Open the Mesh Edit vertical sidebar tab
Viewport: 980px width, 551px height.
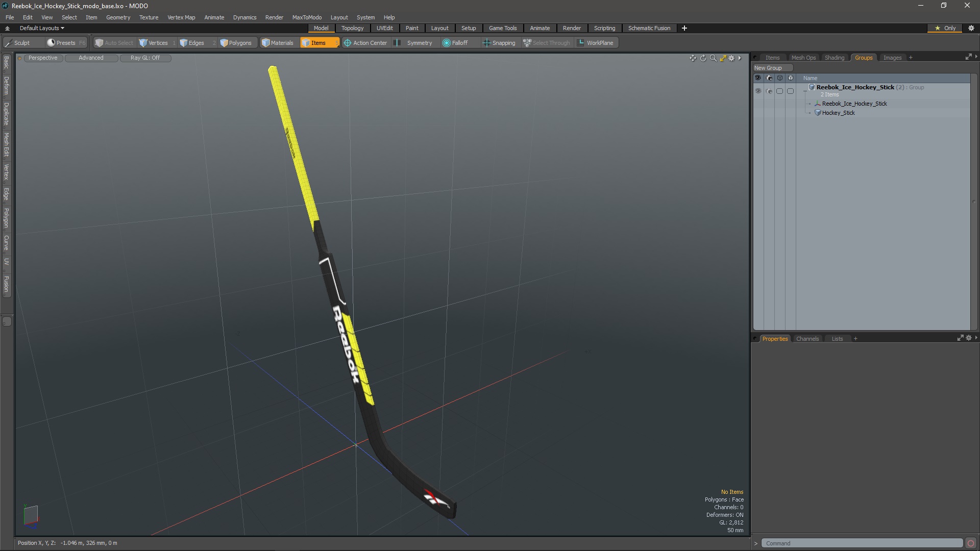pyautogui.click(x=6, y=144)
